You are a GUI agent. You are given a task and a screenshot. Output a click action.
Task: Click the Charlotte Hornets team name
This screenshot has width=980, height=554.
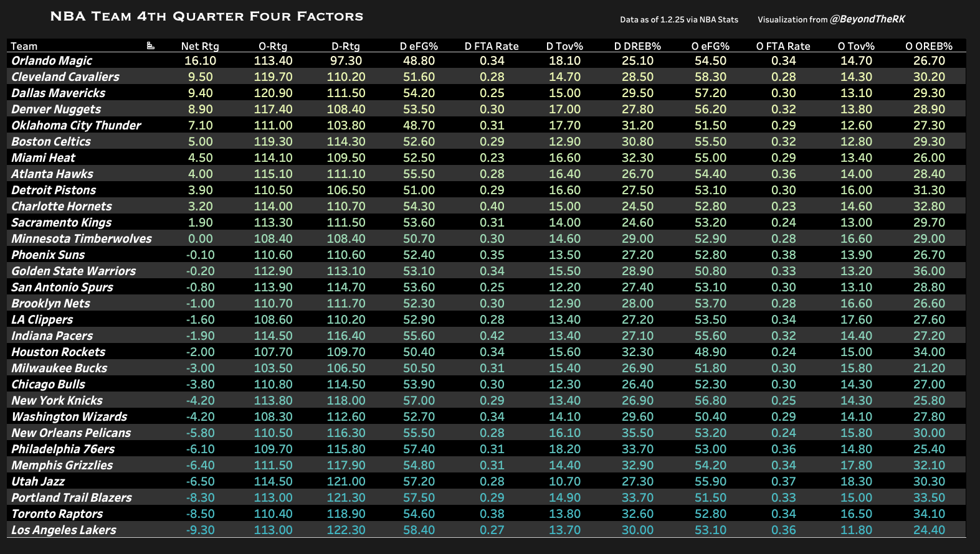[62, 206]
